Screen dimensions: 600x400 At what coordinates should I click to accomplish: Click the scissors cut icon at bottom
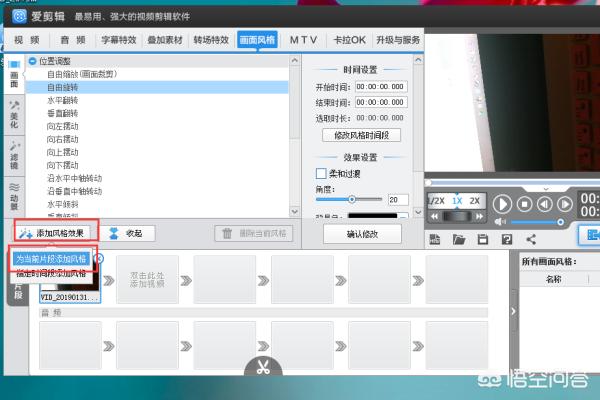260,366
